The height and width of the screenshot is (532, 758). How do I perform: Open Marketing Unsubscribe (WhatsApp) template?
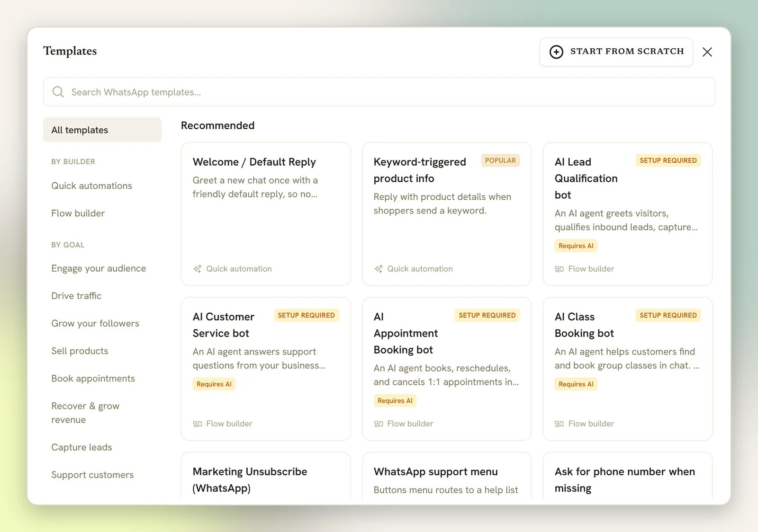pyautogui.click(x=266, y=476)
